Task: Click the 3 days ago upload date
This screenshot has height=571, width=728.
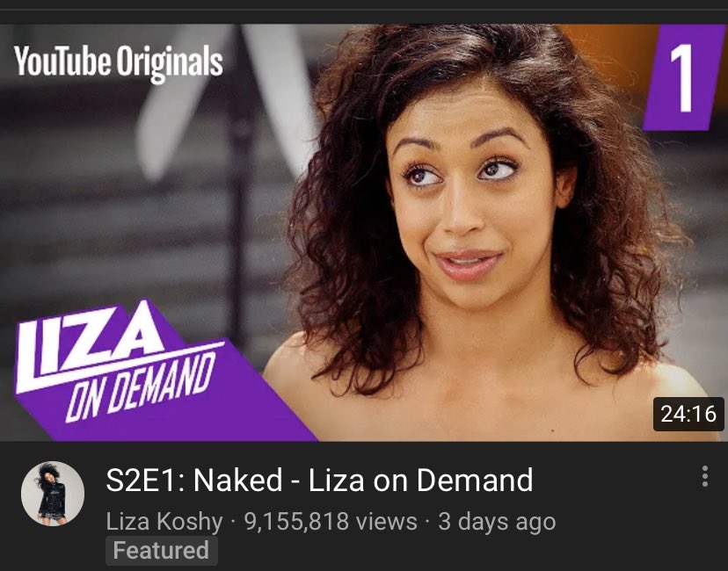Action: click(497, 521)
